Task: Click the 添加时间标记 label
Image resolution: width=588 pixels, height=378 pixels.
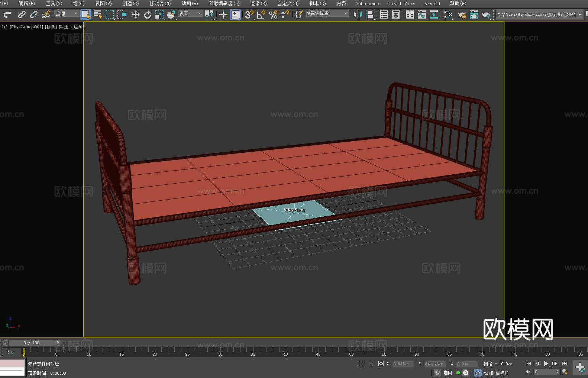Action: coord(495,373)
